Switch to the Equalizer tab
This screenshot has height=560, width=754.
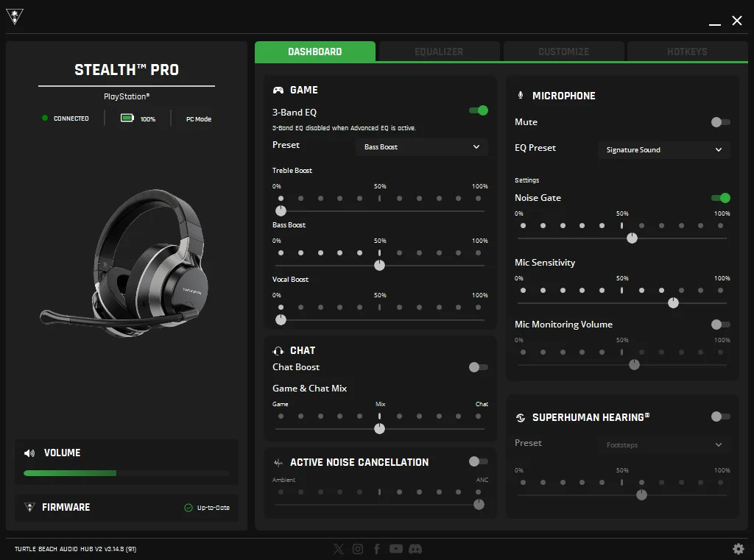tap(439, 52)
